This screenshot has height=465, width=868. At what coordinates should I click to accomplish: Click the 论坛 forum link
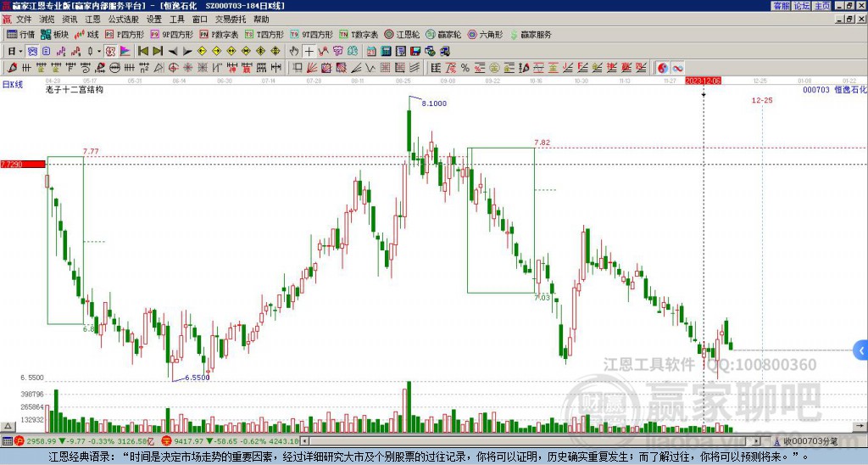[801, 6]
